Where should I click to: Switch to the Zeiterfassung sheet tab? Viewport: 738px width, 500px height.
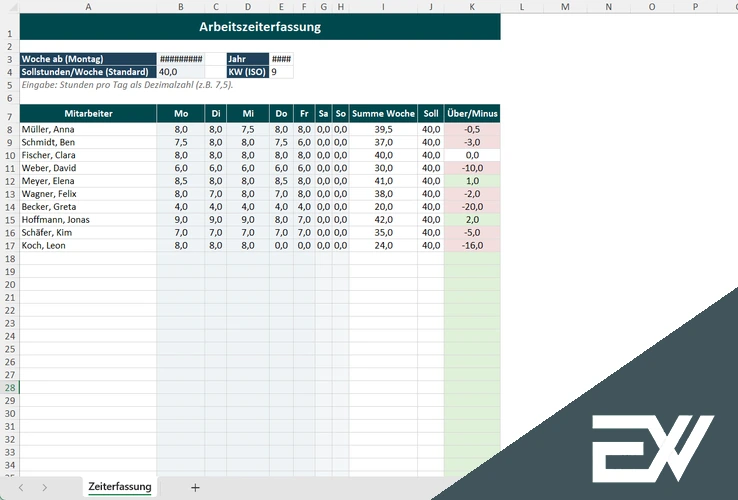120,487
